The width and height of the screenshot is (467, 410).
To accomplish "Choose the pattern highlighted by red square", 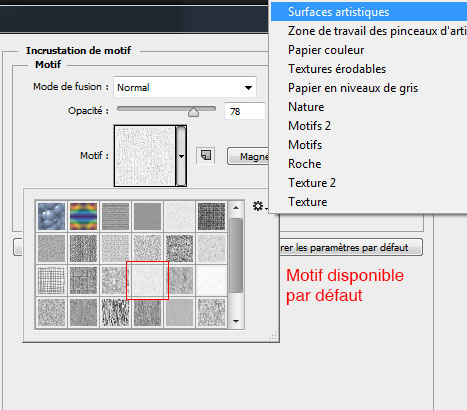I will pyautogui.click(x=147, y=281).
